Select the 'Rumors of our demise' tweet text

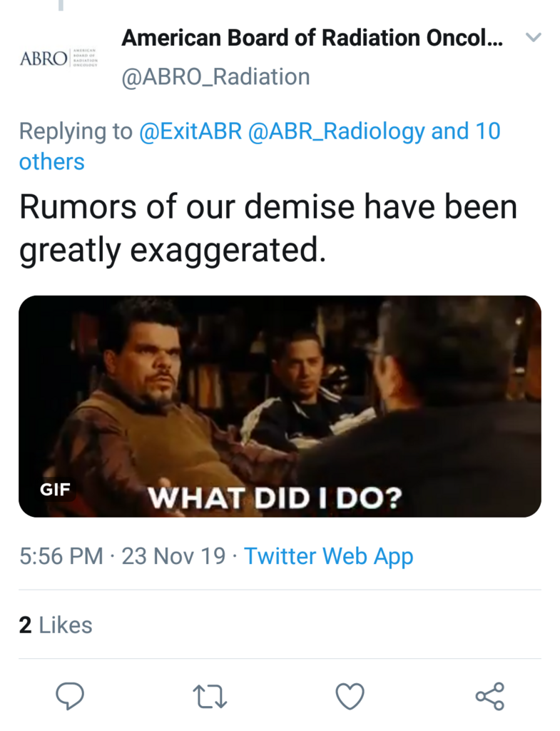point(268,228)
